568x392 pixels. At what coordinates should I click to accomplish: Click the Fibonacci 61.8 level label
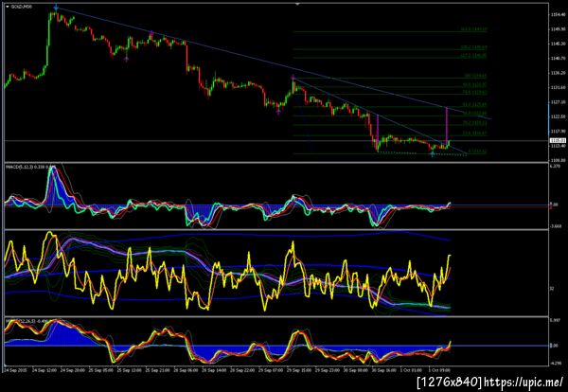pyautogui.click(x=474, y=105)
